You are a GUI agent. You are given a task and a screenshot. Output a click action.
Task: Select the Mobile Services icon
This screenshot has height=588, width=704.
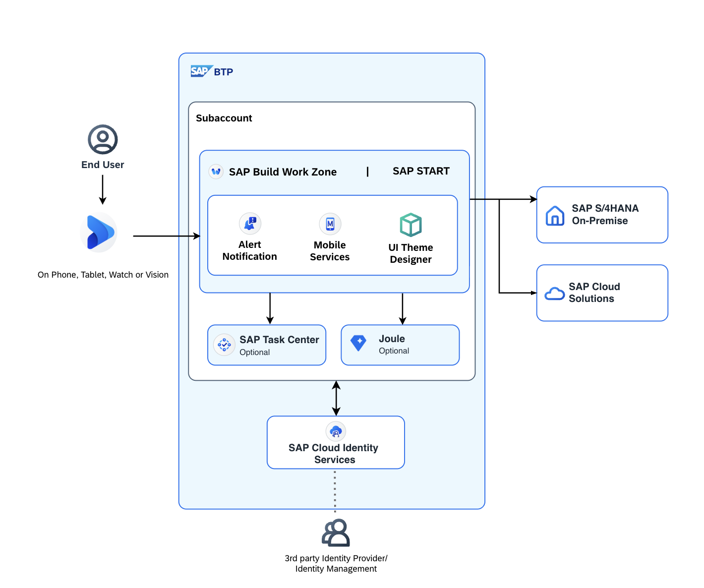[x=330, y=224]
